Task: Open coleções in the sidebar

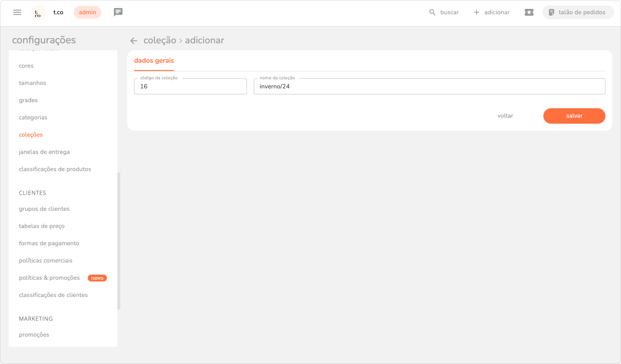Action: [x=31, y=135]
